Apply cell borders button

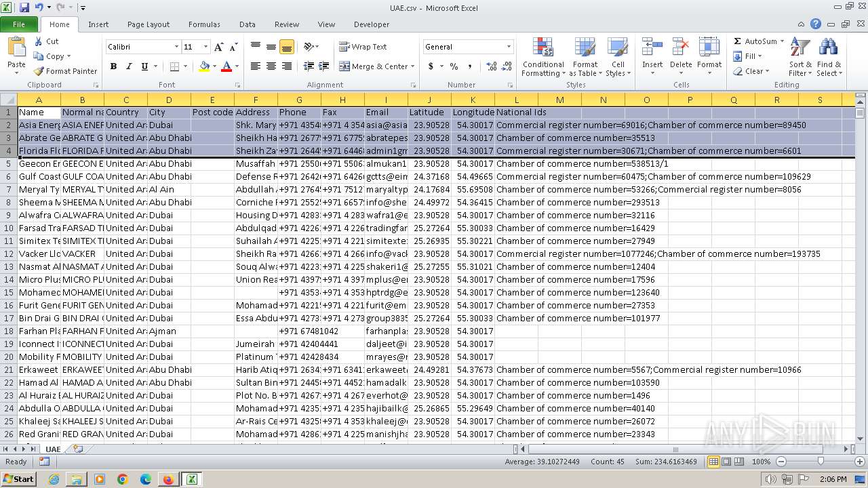[174, 66]
